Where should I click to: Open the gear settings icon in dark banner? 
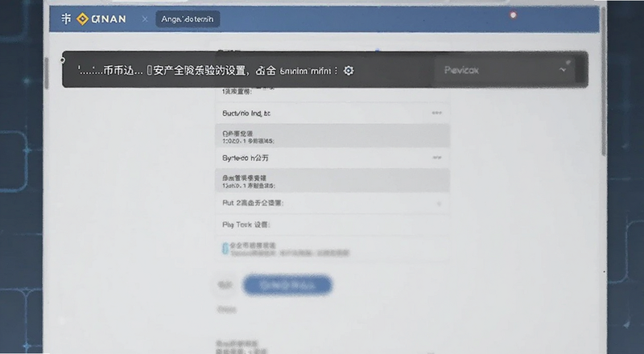[349, 71]
